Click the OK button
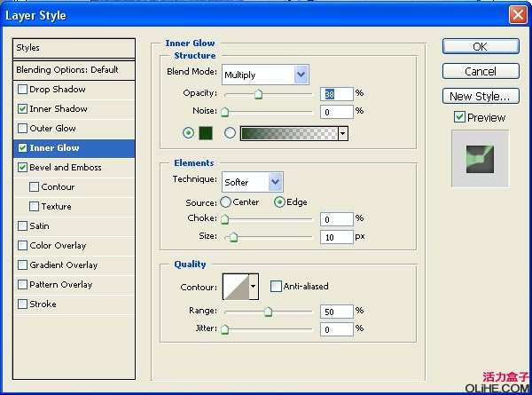 pos(480,46)
